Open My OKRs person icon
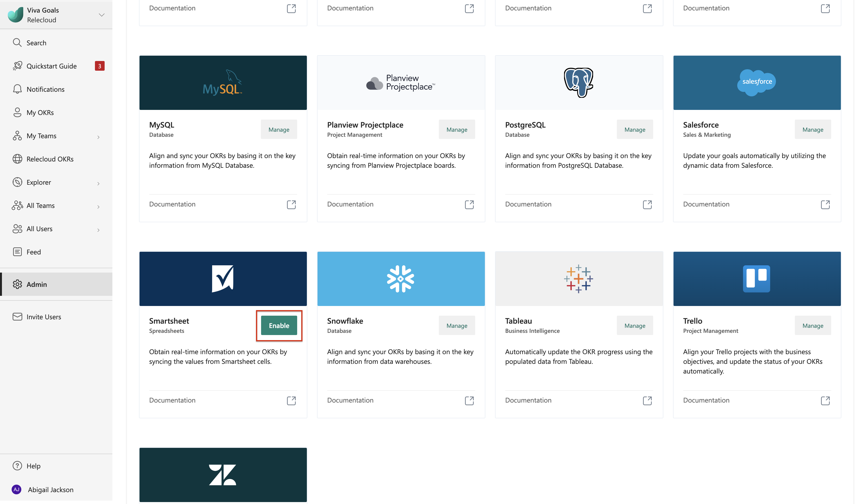The image size is (868, 504). 17,112
